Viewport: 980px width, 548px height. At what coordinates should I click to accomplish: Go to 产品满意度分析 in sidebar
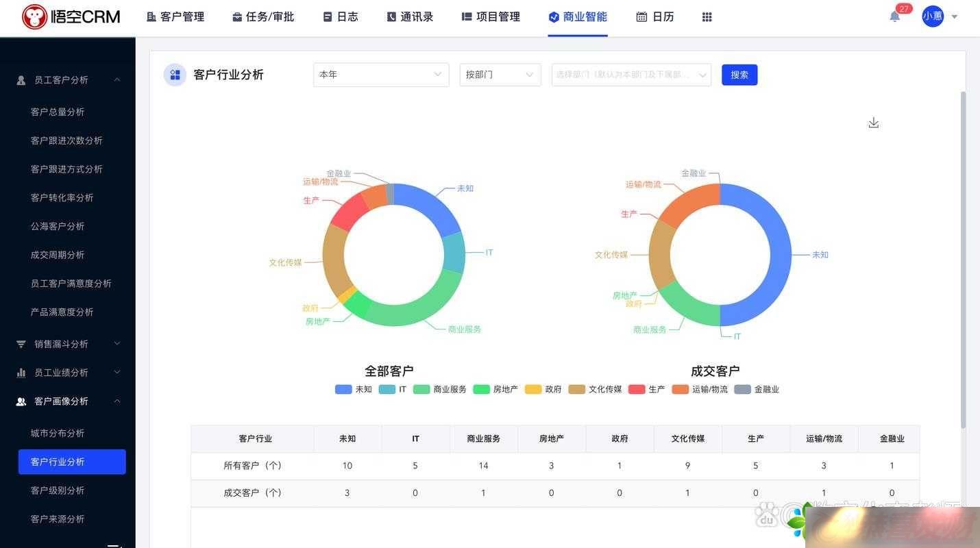62,312
